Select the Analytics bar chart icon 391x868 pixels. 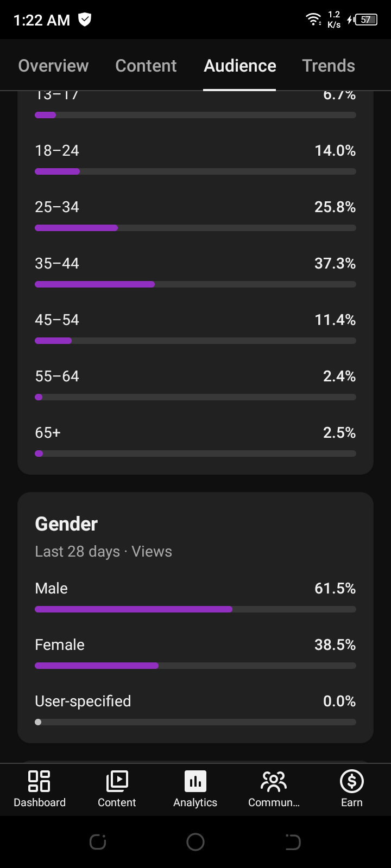click(x=195, y=781)
